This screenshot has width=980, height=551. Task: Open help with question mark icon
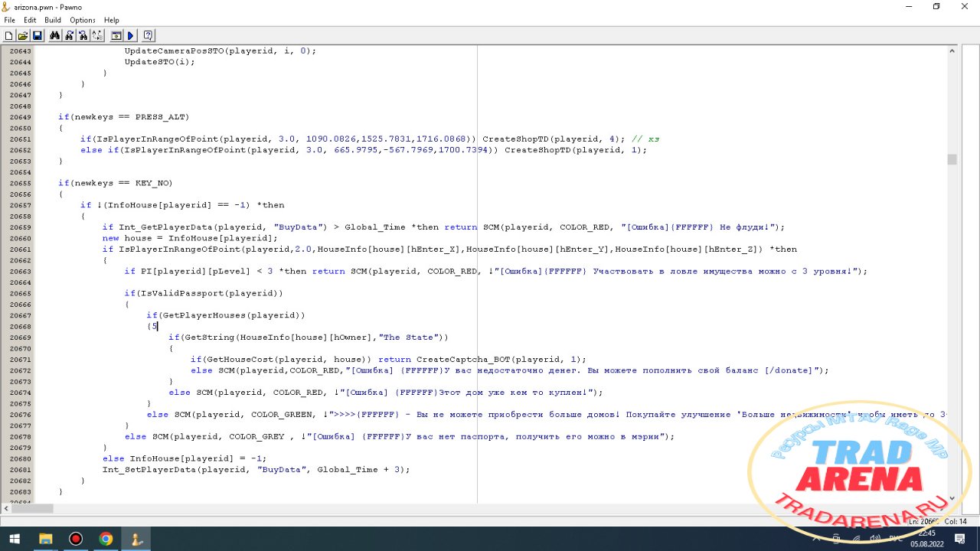148,35
